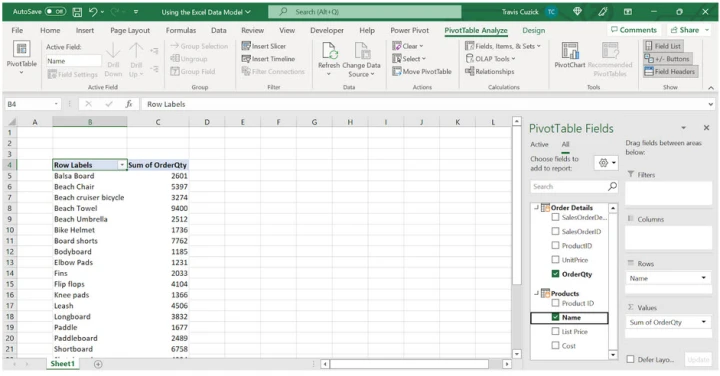The height and width of the screenshot is (376, 720).
Task: Click the search magnifier in fields pane
Action: (x=612, y=186)
